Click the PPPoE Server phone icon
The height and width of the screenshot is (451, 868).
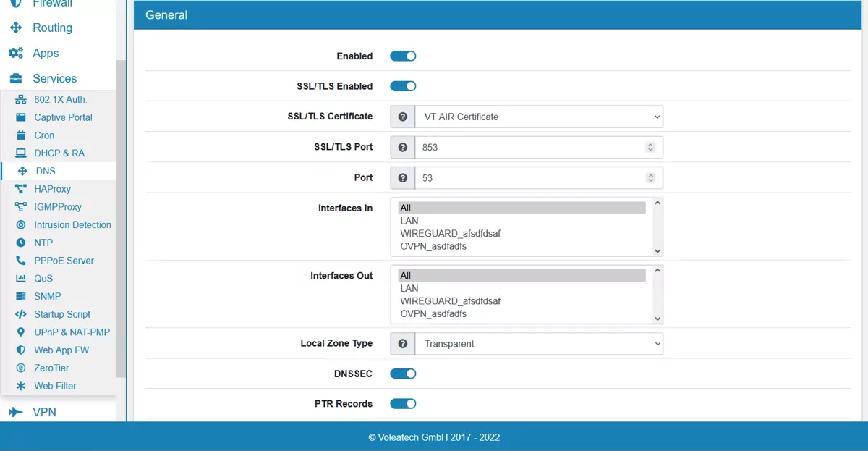pyautogui.click(x=20, y=261)
